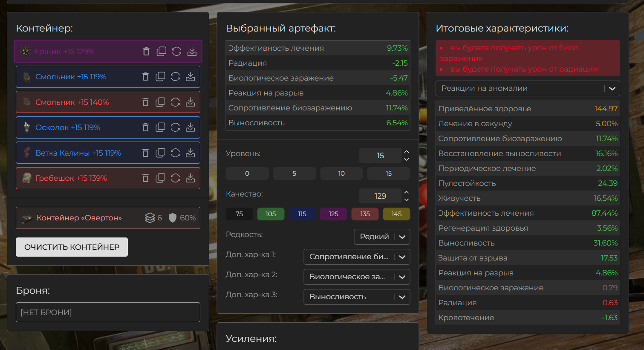Viewport: 644px width, 350px height.
Task: Download the Смольник +15 119% artifact
Action: pos(190,77)
